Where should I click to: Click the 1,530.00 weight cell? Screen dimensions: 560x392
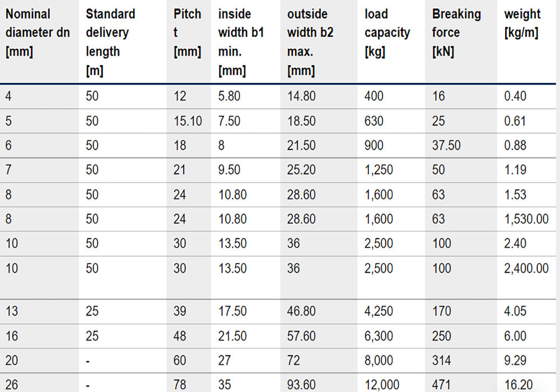tap(526, 219)
